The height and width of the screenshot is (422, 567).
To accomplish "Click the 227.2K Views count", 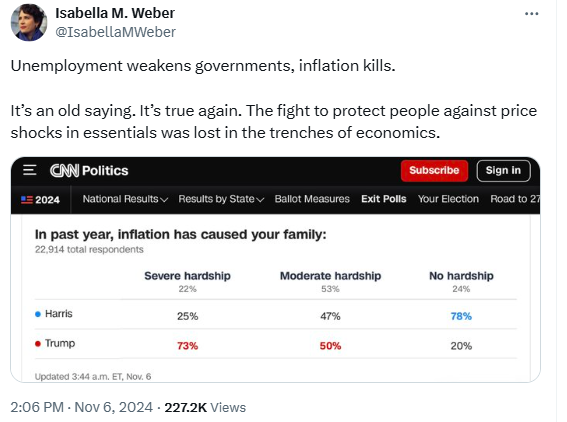I will (205, 407).
